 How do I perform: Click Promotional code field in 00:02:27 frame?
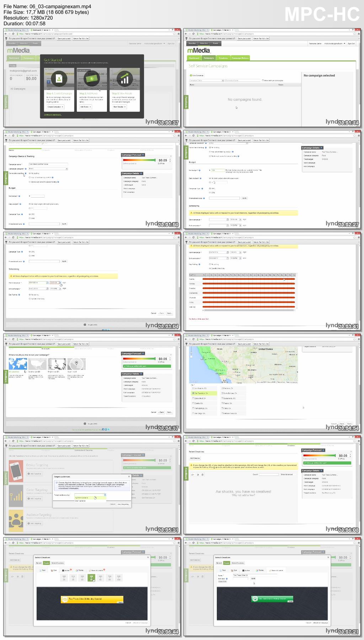pyautogui.click(x=224, y=198)
